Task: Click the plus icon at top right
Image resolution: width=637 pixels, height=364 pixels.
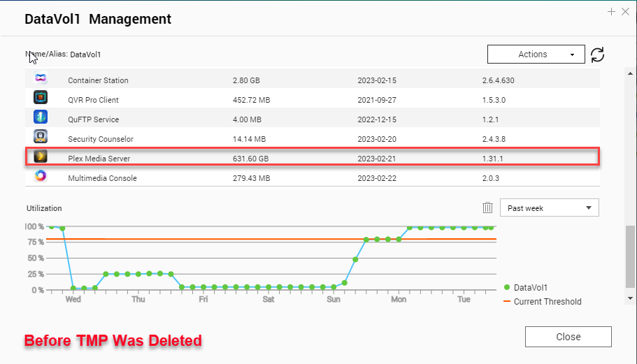Action: coord(611,12)
